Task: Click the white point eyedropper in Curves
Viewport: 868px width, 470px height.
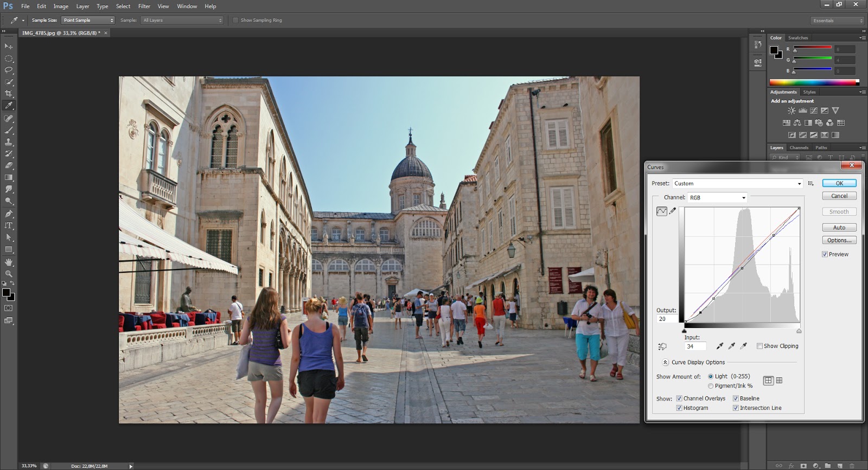Action: coord(744,346)
